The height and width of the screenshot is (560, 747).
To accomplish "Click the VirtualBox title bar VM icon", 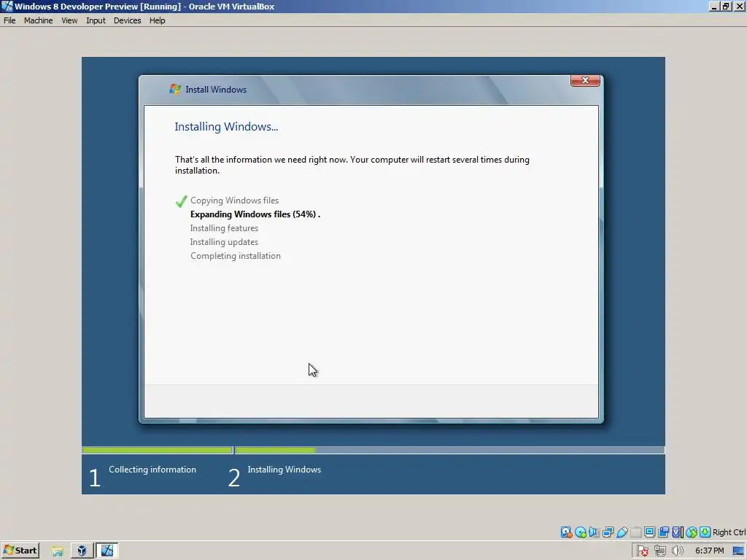I will click(x=7, y=6).
